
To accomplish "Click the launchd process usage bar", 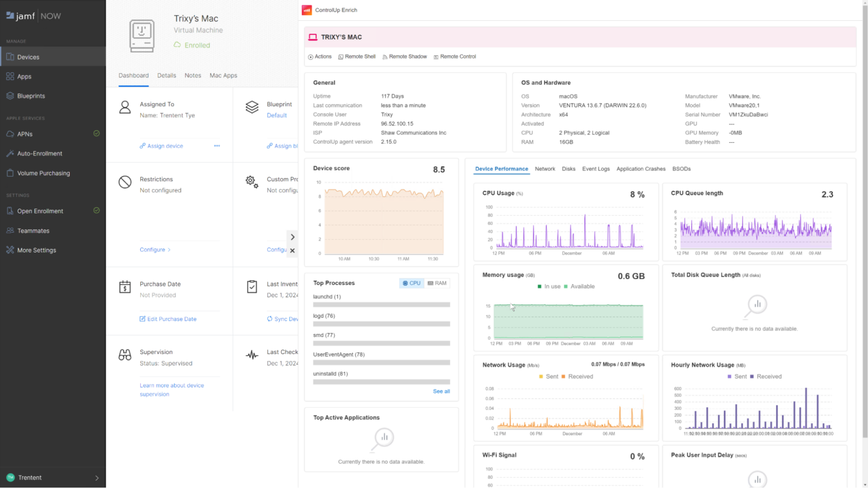I will tap(381, 304).
